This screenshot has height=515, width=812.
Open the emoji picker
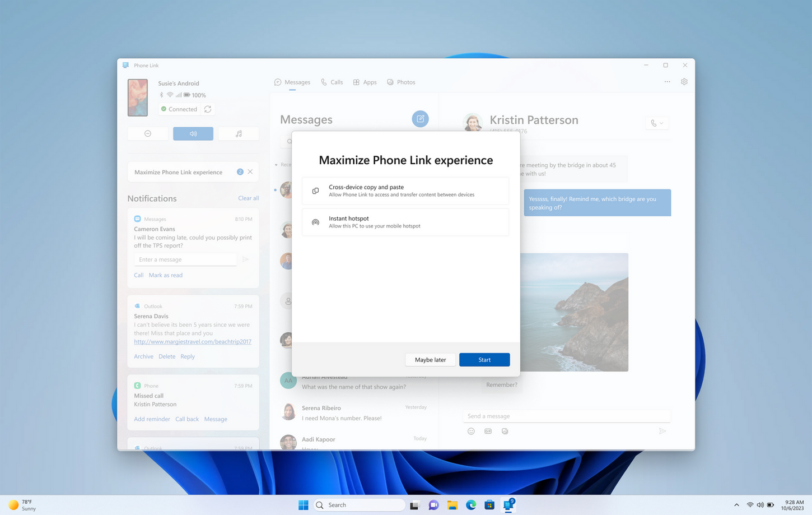pyautogui.click(x=471, y=432)
